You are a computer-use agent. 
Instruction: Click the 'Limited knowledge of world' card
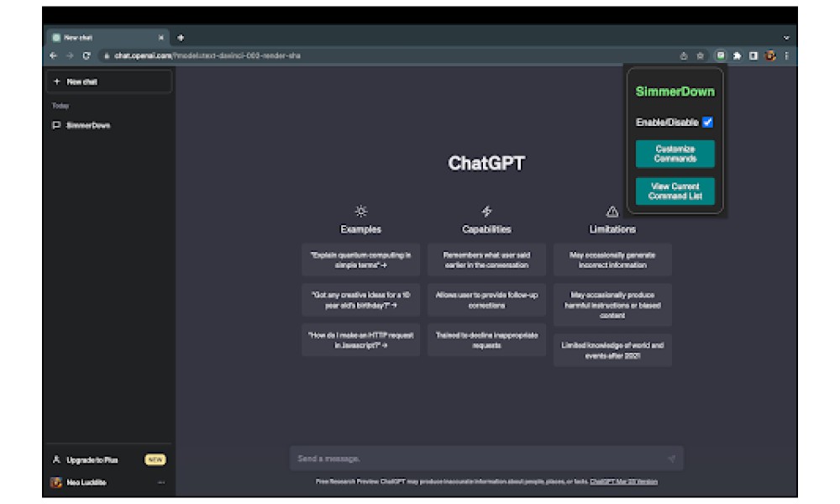[x=612, y=350]
